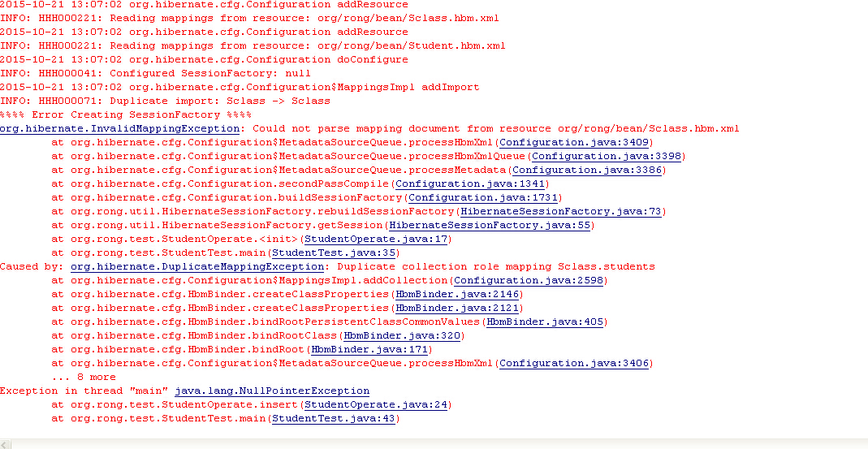This screenshot has height=449, width=868.
Task: Click the org.hibernate.DuplicateMappingException link
Action: click(x=197, y=266)
